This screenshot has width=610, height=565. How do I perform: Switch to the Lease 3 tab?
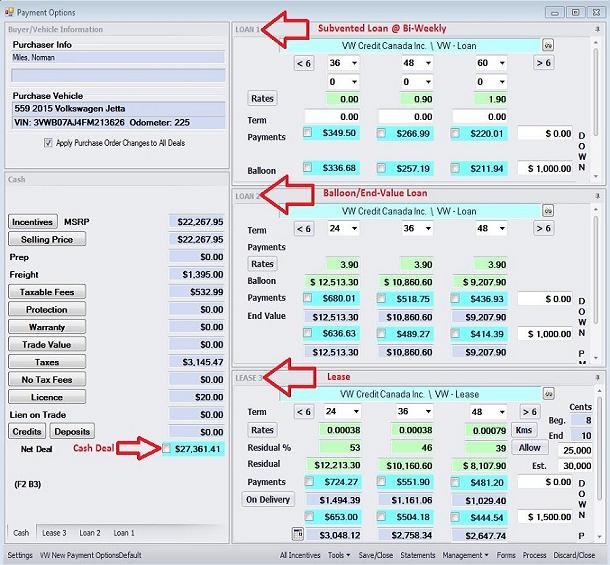(54, 533)
